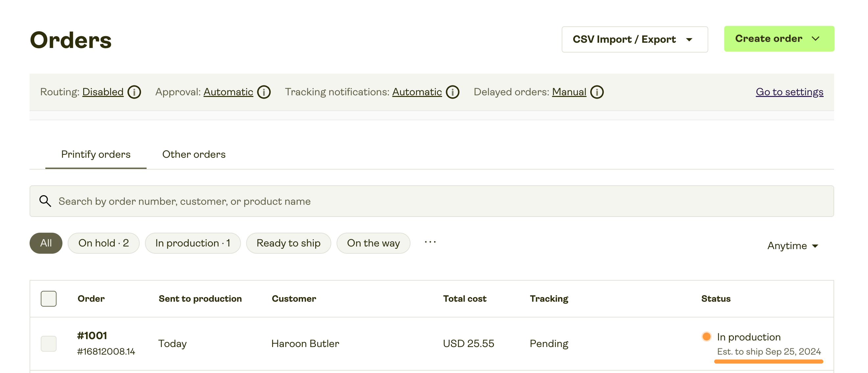Image resolution: width=868 pixels, height=373 pixels.
Task: Switch to the Other orders tab
Action: tap(194, 154)
